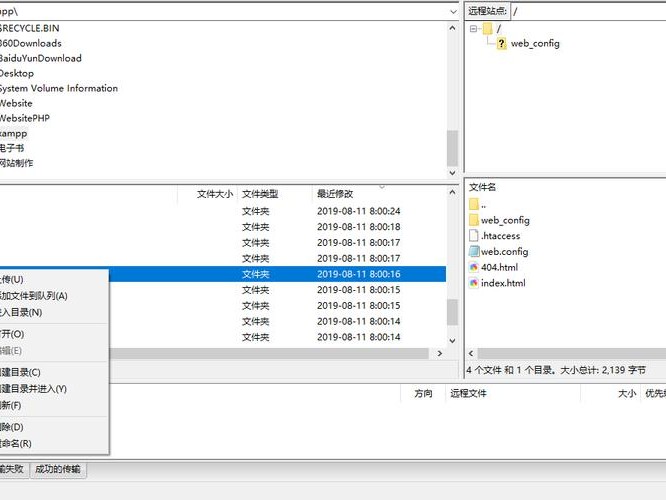The width and height of the screenshot is (666, 500).
Task: Click the local tree scrollbar up arrow
Action: coord(452,28)
